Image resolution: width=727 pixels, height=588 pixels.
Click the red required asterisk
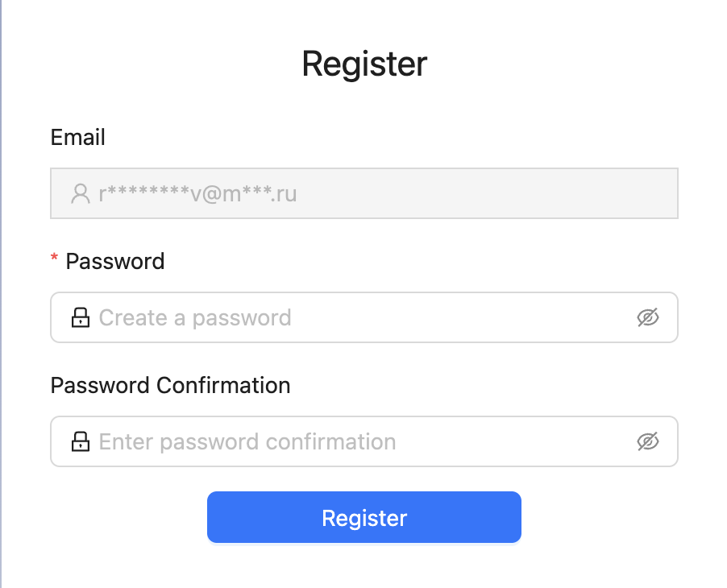click(55, 259)
